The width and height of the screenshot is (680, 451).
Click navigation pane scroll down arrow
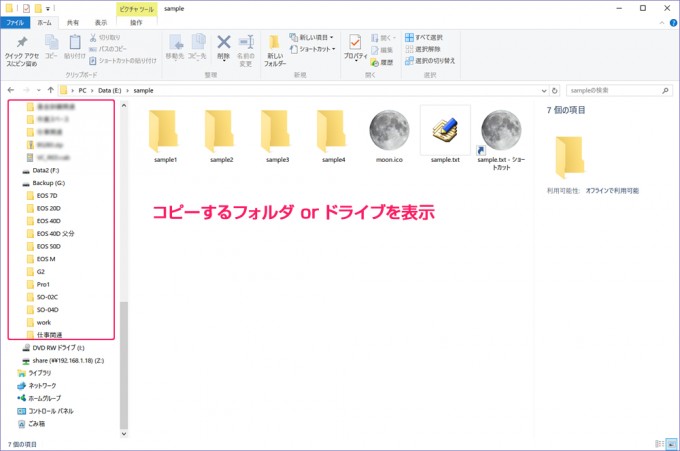pyautogui.click(x=124, y=433)
